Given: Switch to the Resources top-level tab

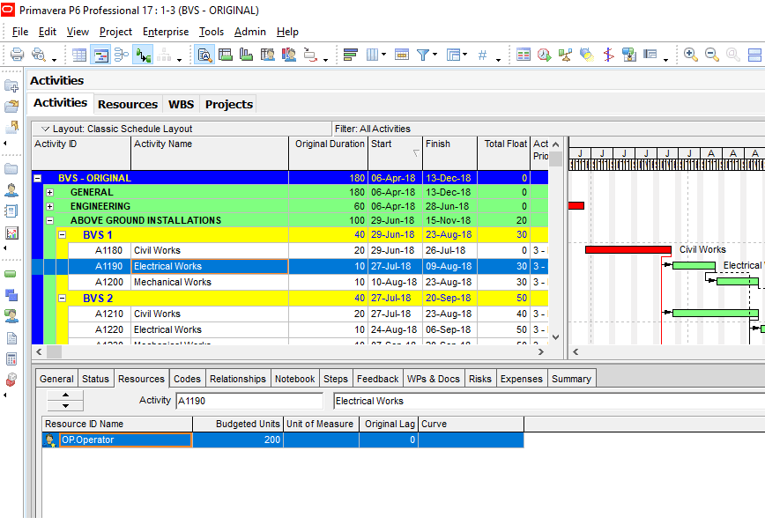Looking at the screenshot, I should (x=128, y=104).
